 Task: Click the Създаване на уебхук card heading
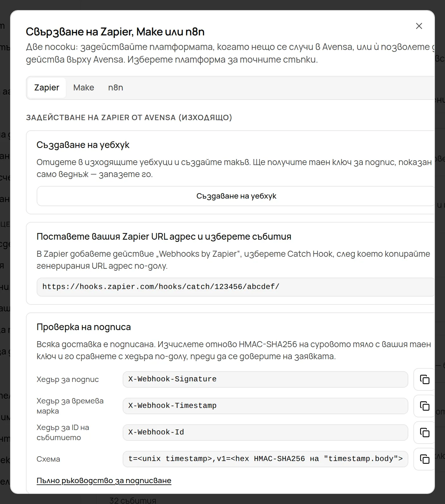pyautogui.click(x=83, y=145)
